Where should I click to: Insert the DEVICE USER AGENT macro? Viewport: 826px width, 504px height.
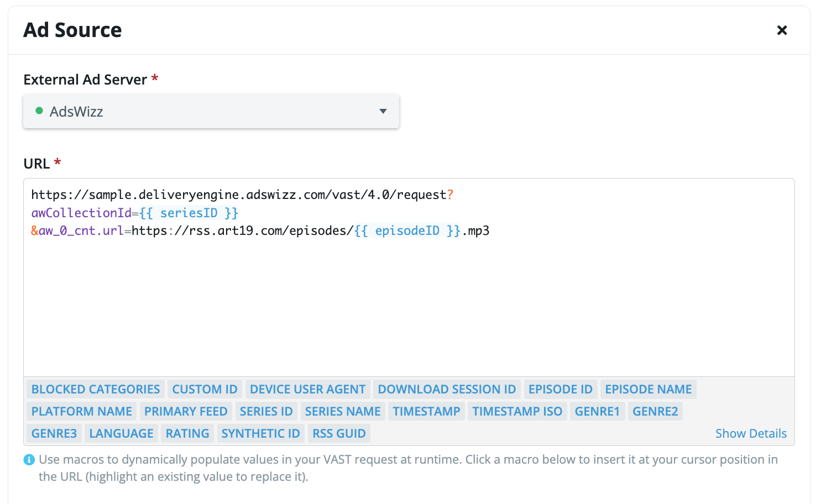(307, 389)
